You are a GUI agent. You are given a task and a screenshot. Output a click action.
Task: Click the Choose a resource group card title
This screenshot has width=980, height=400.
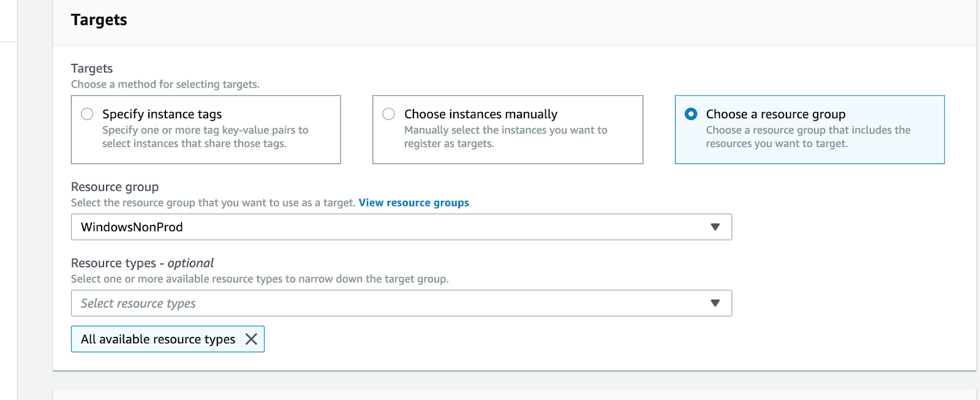(775, 114)
